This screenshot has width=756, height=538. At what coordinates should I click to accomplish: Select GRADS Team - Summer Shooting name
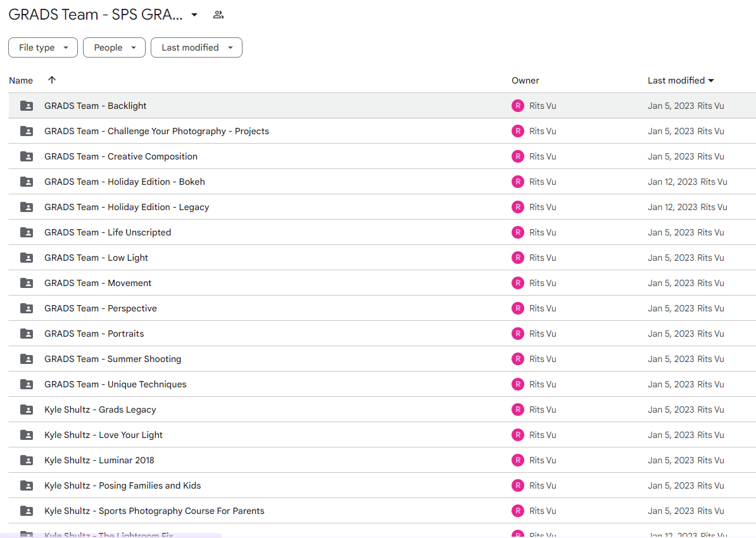[113, 359]
